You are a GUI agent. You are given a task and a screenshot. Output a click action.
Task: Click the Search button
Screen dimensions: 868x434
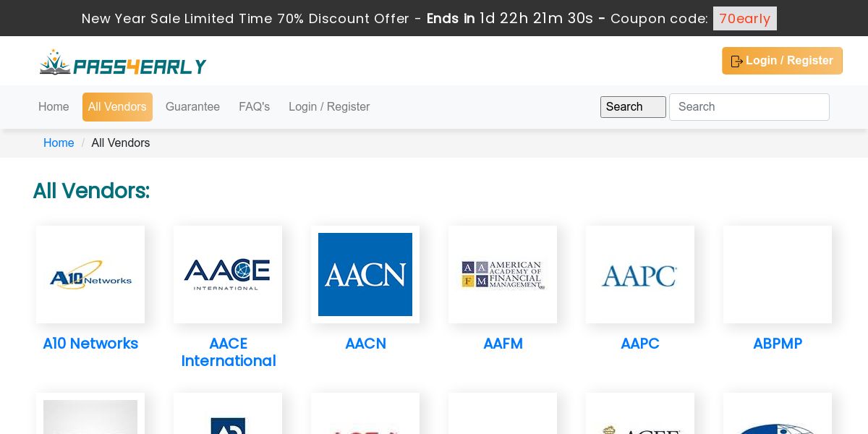pos(633,107)
